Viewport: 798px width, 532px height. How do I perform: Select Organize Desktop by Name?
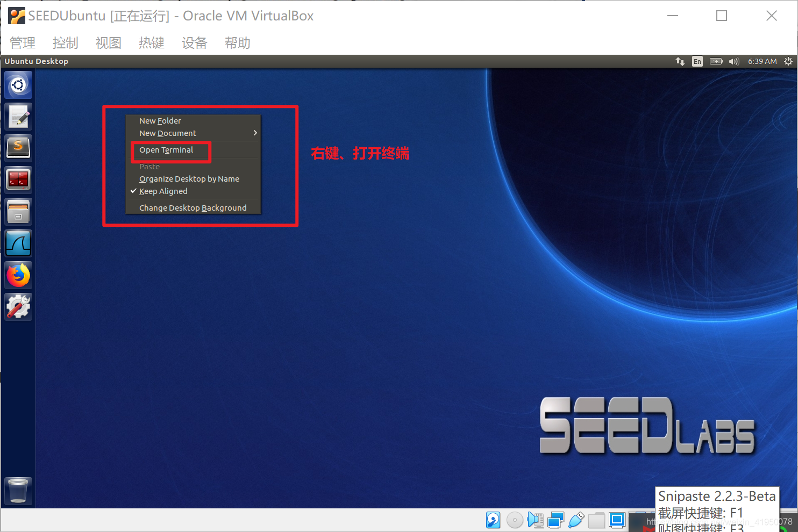[193, 179]
